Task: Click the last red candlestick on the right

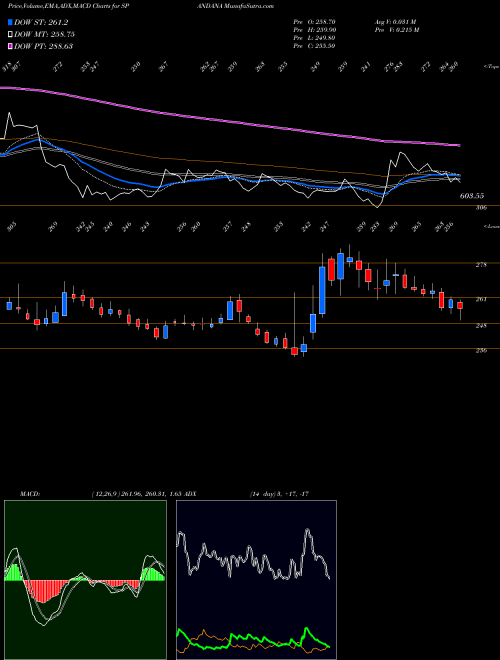Action: [460, 306]
